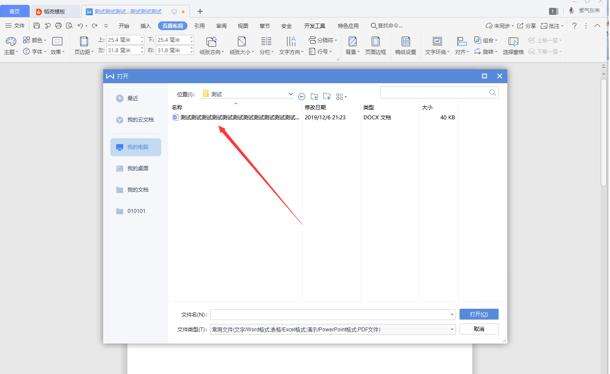
Task: Switch to the Insert (插入) ribbon tab
Action: click(x=145, y=26)
